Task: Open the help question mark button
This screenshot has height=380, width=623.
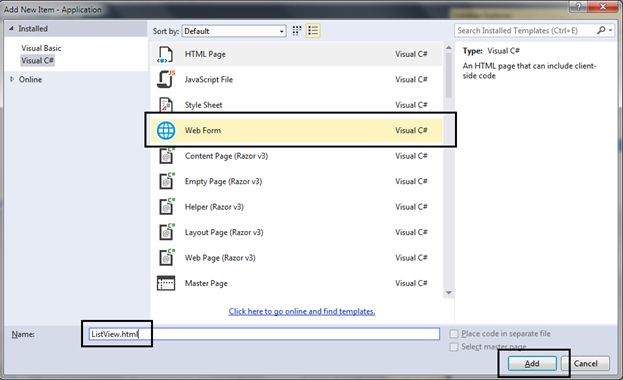Action: point(578,7)
